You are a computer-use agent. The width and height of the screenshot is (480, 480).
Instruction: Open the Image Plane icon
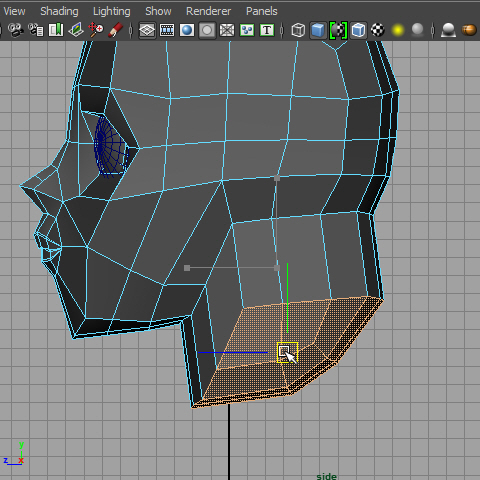76,30
